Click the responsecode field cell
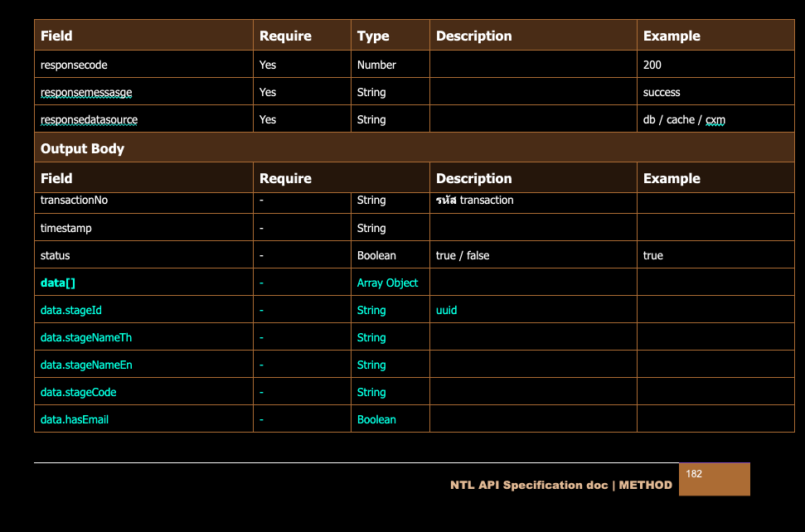The height and width of the screenshot is (532, 805). coord(74,65)
